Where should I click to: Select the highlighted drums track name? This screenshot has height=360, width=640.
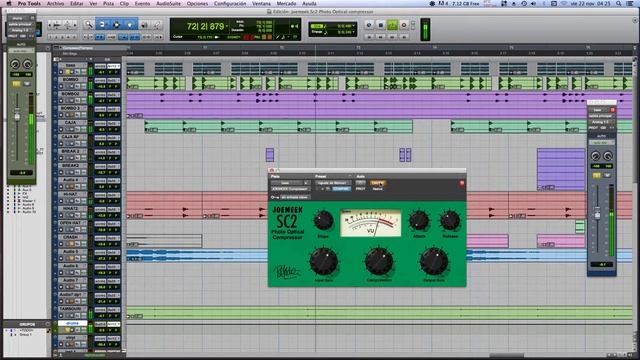coord(72,323)
